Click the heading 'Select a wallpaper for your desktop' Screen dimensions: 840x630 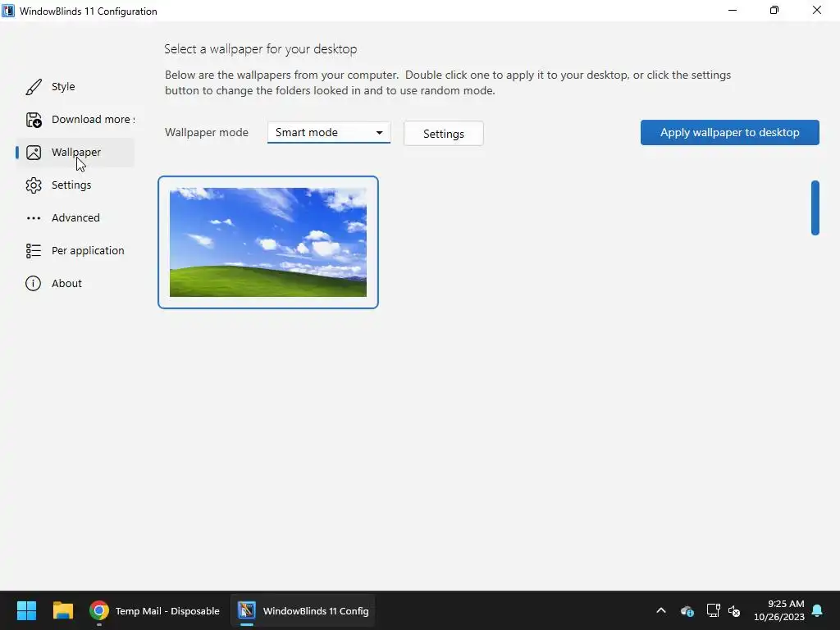tap(260, 49)
